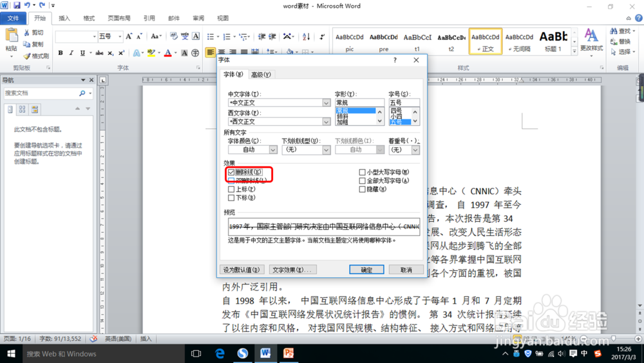644x363 pixels.
Task: Open the 审阅 Review ribbon tab
Action: click(x=198, y=18)
